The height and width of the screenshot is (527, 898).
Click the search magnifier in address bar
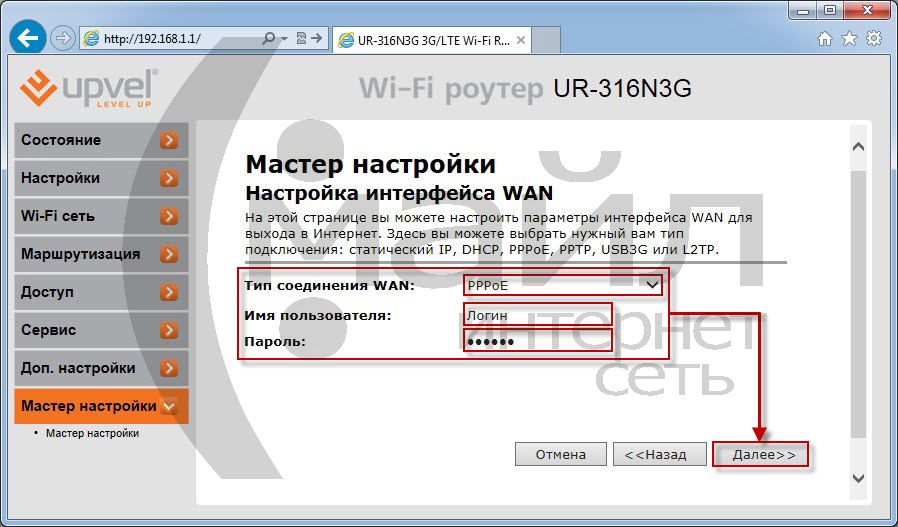click(x=268, y=39)
